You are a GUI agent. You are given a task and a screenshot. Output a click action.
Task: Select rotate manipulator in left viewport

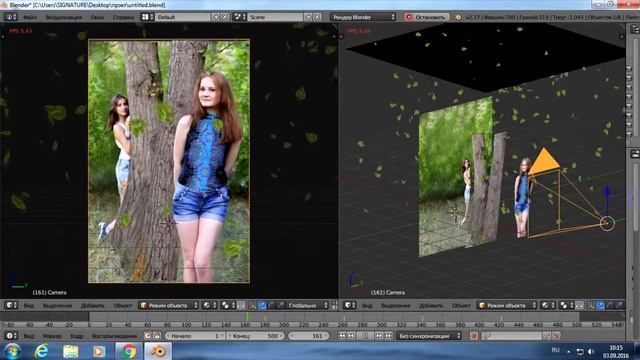pos(271,305)
